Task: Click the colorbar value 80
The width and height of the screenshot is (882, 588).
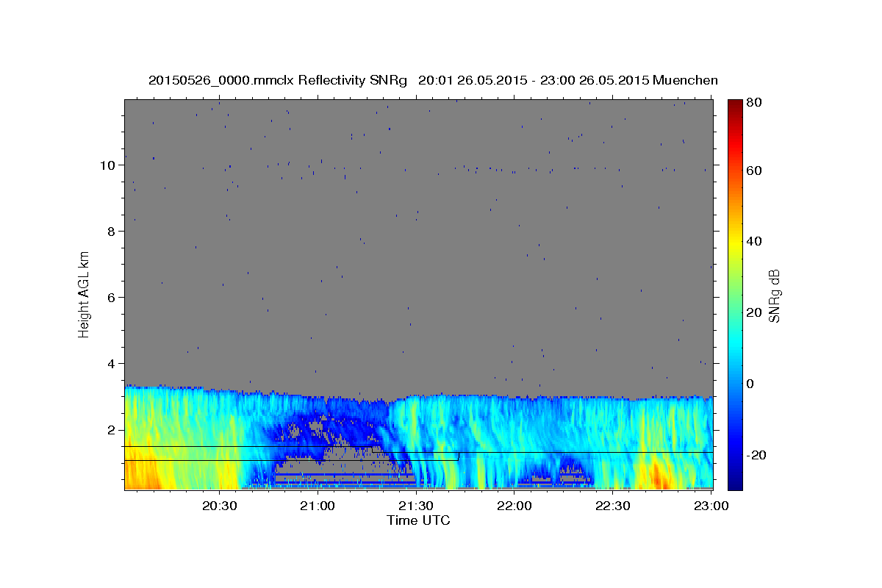Action: click(x=754, y=103)
